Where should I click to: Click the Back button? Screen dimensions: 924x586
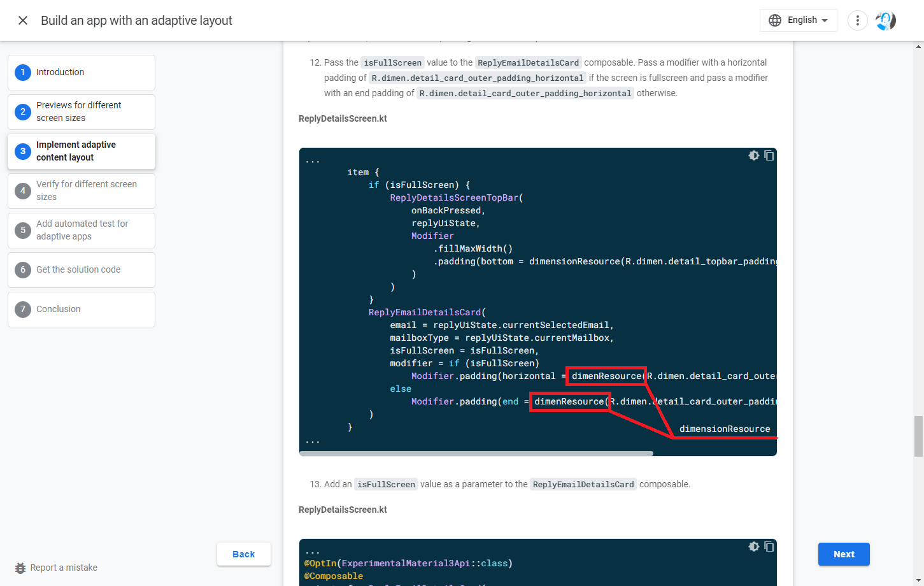244,554
